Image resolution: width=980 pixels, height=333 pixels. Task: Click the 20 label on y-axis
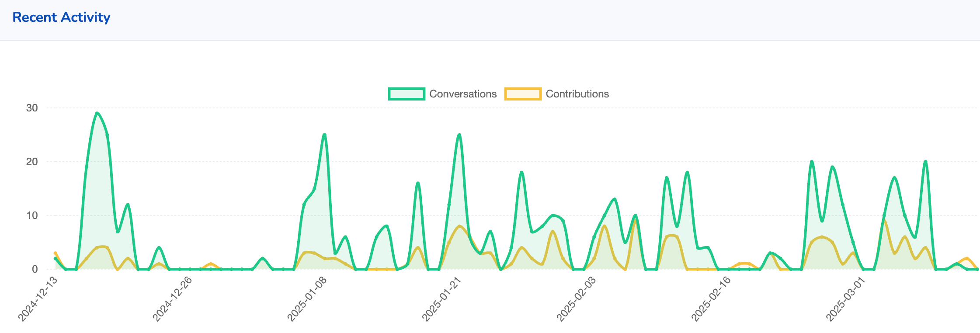32,162
